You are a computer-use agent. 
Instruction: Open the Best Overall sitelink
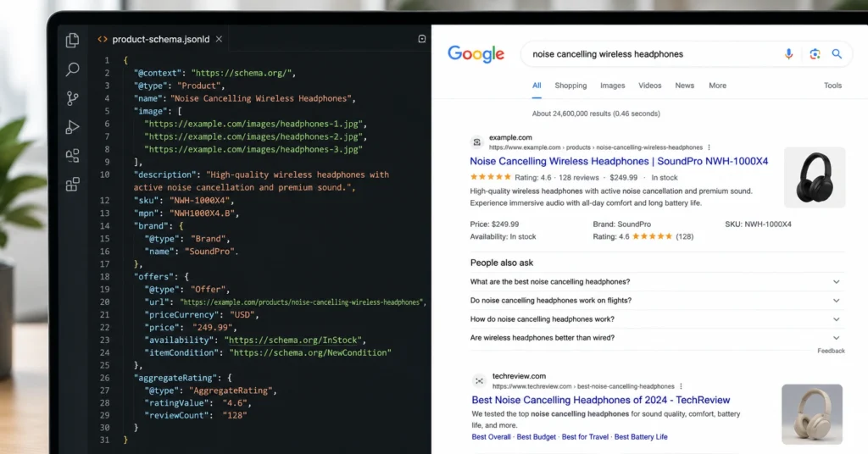(x=491, y=437)
